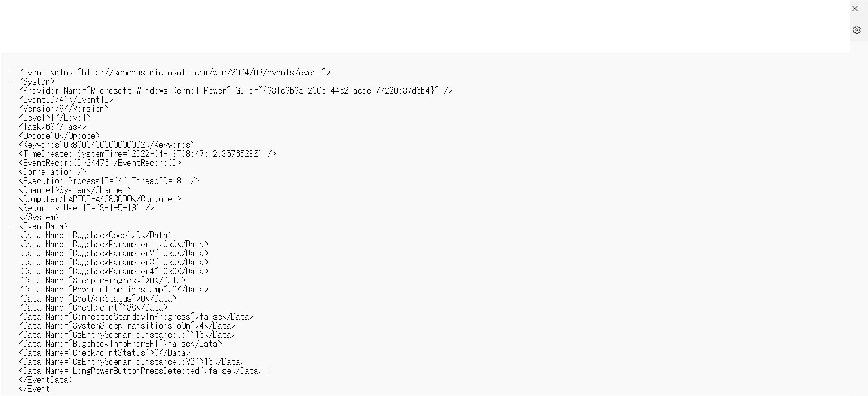
Task: Click the Execution ProcessID line
Action: pyautogui.click(x=109, y=181)
